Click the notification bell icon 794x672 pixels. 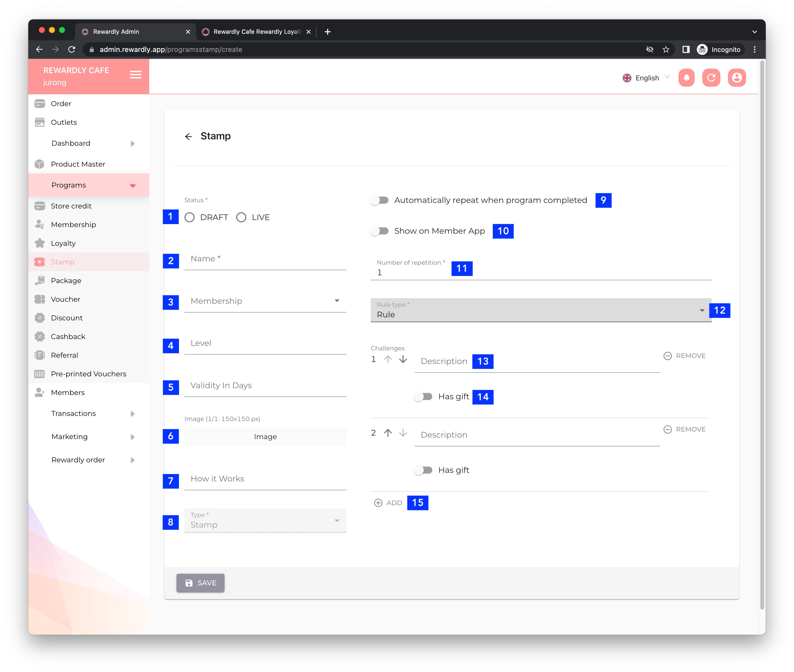[x=686, y=78]
